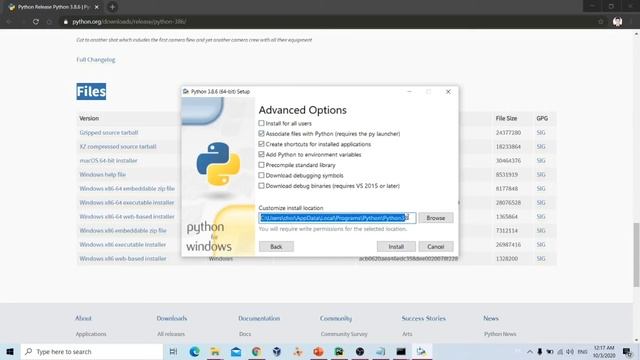
Task: Download Windows x86 embeddable zip file
Action: 123,230
